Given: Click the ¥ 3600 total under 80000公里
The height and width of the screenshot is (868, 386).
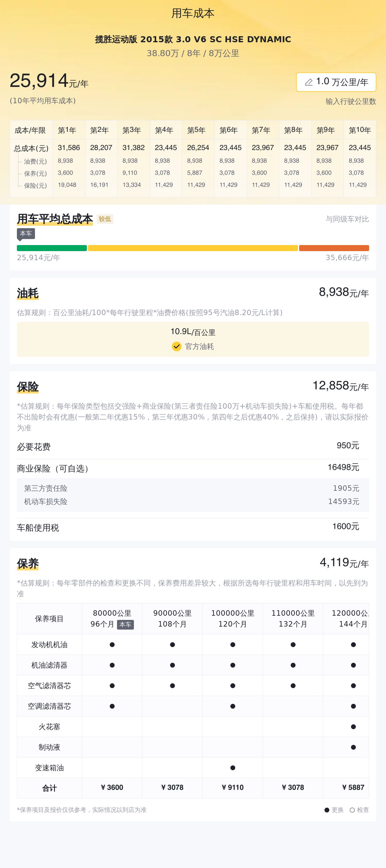Looking at the screenshot, I should [112, 787].
